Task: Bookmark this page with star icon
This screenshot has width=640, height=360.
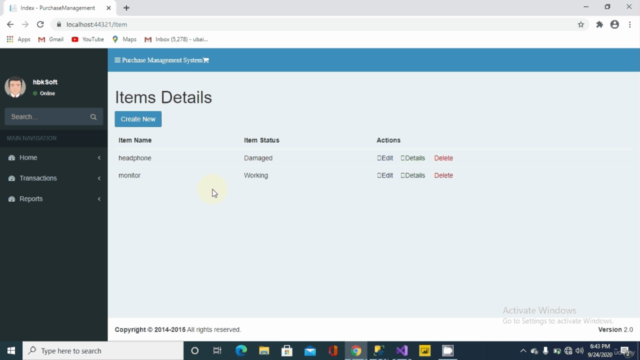Action: (581, 24)
